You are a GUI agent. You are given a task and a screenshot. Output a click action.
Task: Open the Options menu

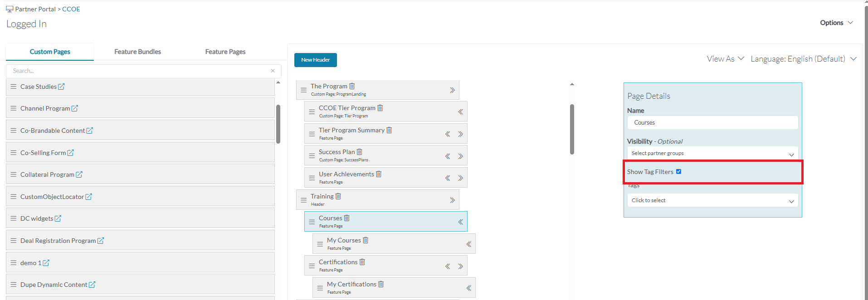tap(836, 23)
